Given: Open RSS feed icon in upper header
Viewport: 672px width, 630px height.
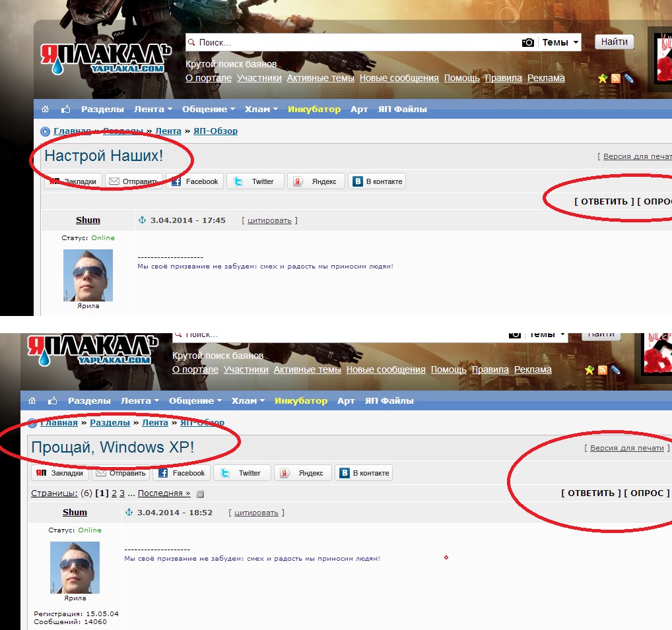Looking at the screenshot, I should coord(616,79).
